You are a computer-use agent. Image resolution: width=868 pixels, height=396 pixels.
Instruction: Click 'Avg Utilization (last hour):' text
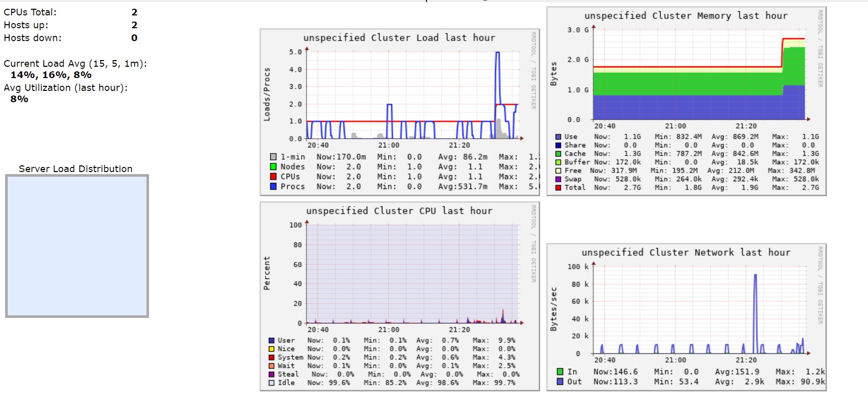[x=66, y=88]
